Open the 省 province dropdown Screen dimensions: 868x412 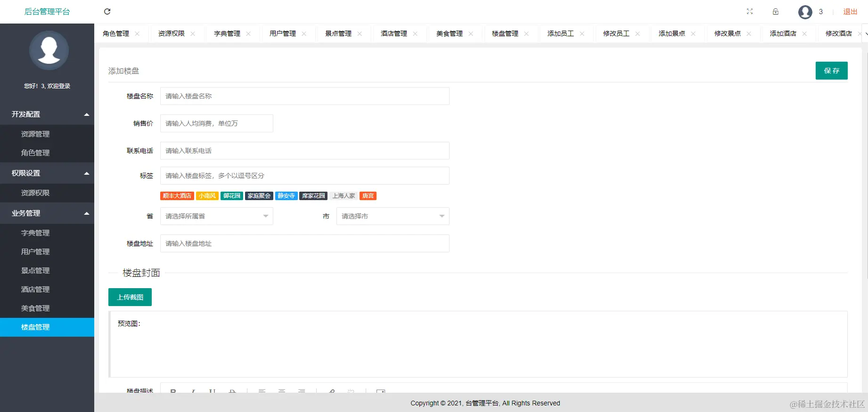pos(217,216)
